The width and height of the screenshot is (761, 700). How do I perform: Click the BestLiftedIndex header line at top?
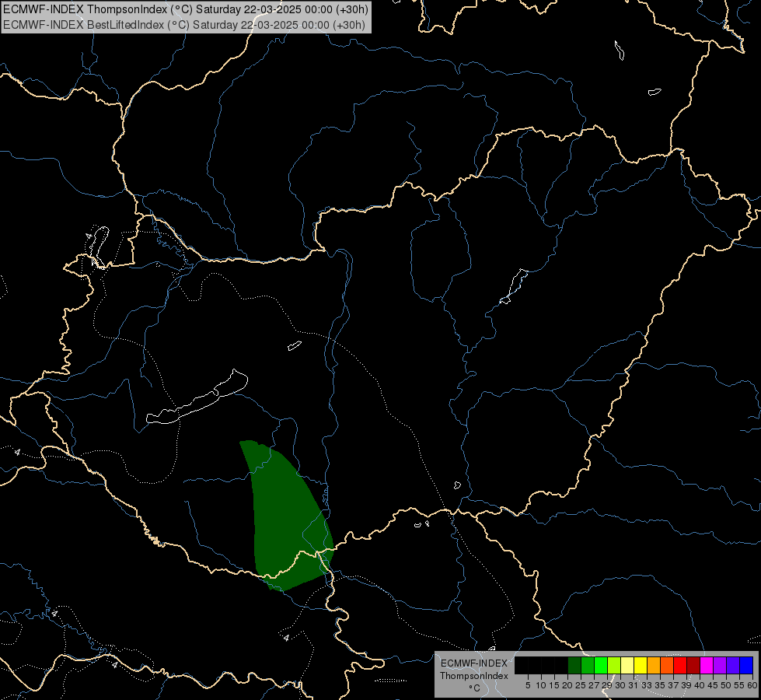[184, 25]
